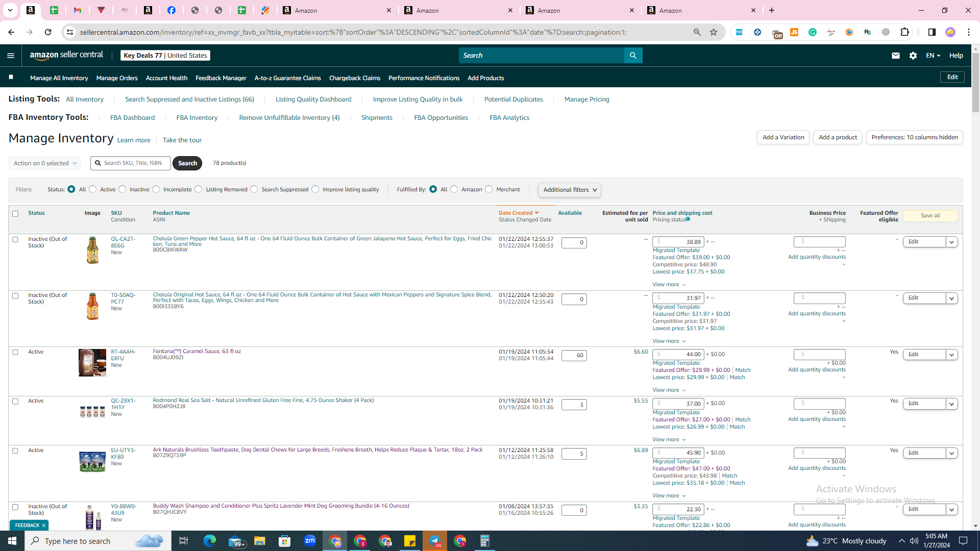Check the Cholula Green Pepper Hot Sauce row
This screenshot has height=551, width=980.
coord(15,239)
